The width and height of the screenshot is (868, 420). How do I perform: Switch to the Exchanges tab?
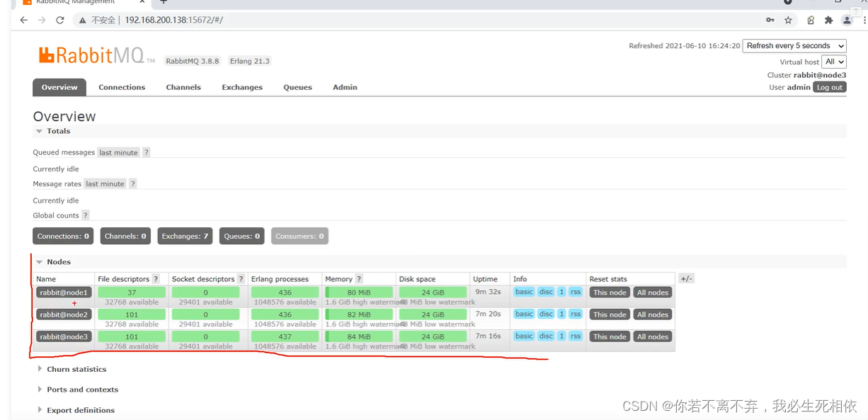pyautogui.click(x=242, y=87)
